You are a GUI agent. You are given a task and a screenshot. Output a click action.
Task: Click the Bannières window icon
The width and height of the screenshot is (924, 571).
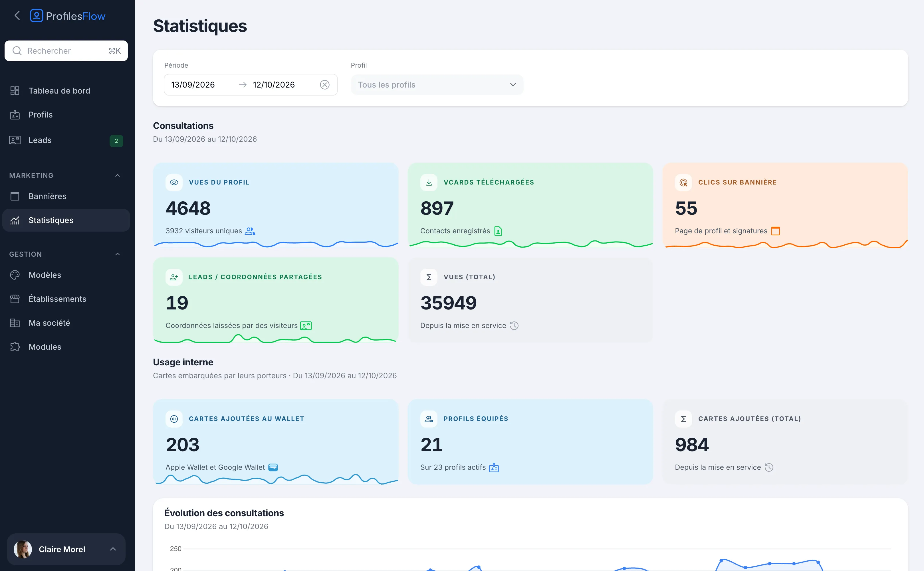tap(15, 196)
